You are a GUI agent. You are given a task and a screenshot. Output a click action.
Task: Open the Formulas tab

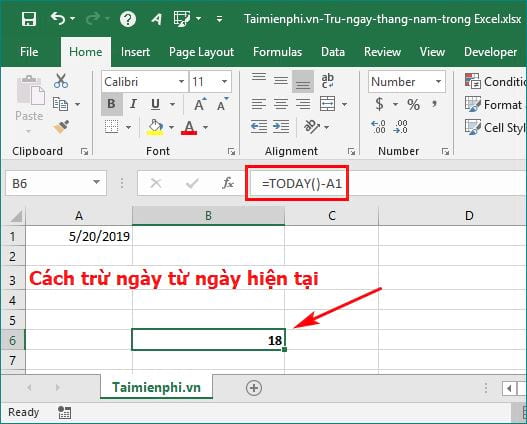click(277, 52)
